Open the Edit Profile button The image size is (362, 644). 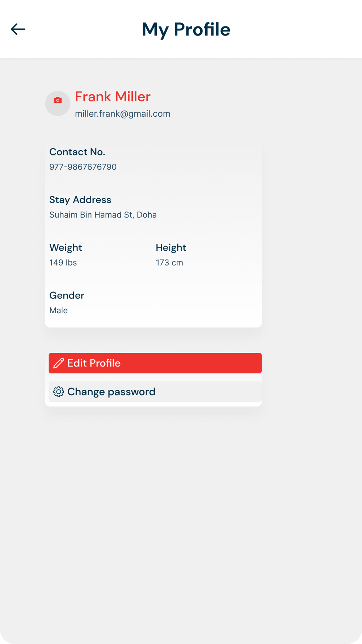click(155, 363)
